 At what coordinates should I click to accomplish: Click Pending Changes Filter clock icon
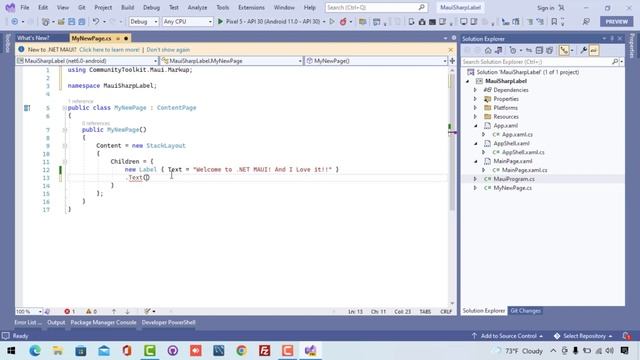[513, 51]
